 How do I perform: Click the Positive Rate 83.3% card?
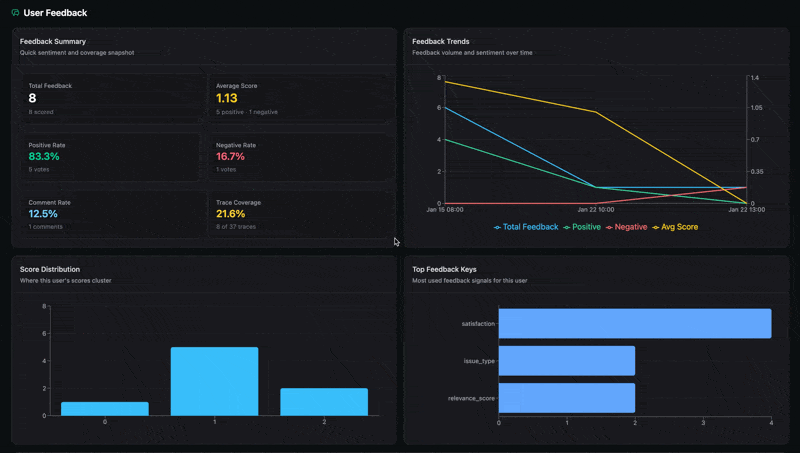tap(111, 157)
